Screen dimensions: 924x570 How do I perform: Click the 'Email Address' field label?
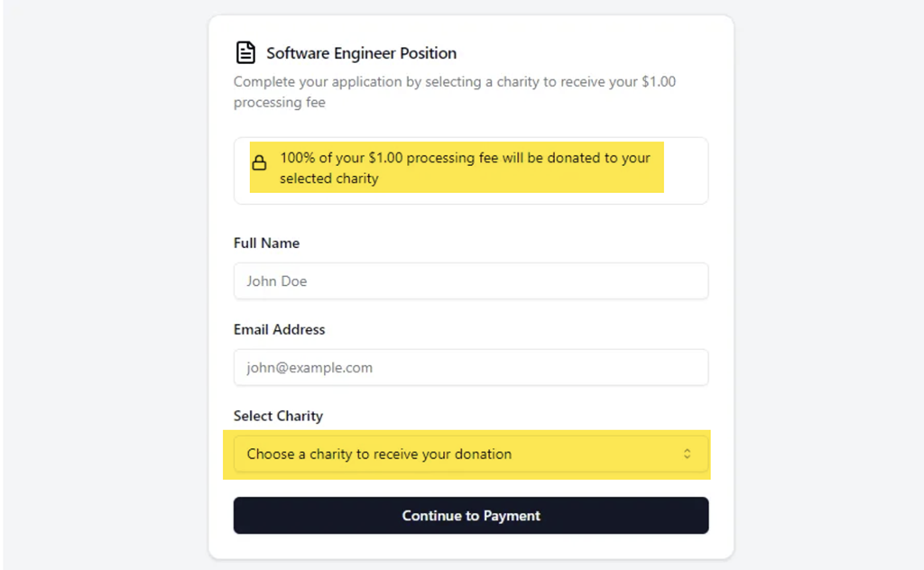tap(280, 330)
